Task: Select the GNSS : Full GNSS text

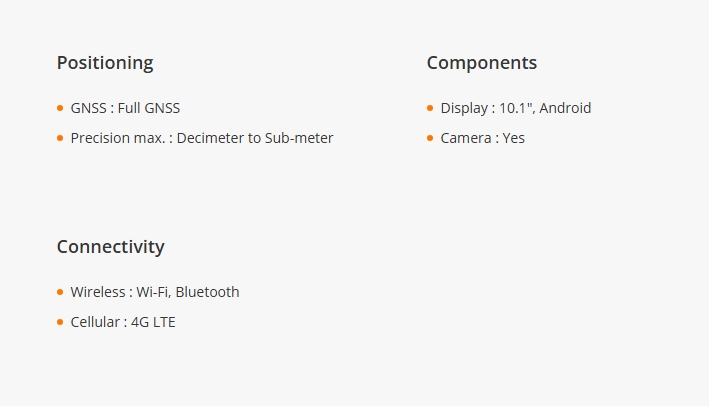Action: pyautogui.click(x=125, y=108)
